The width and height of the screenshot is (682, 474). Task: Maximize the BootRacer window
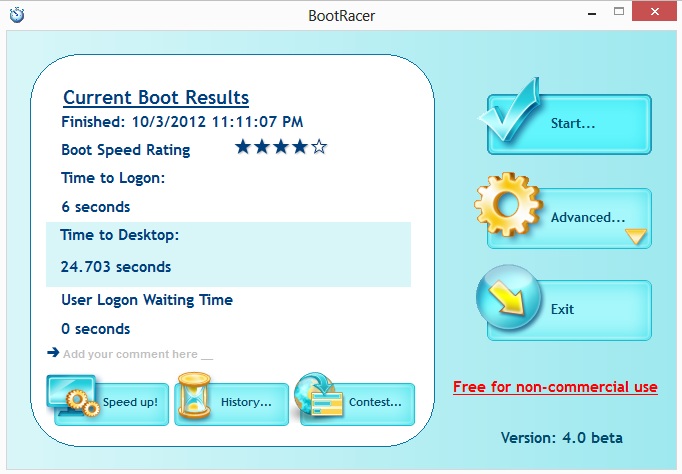pyautogui.click(x=619, y=12)
